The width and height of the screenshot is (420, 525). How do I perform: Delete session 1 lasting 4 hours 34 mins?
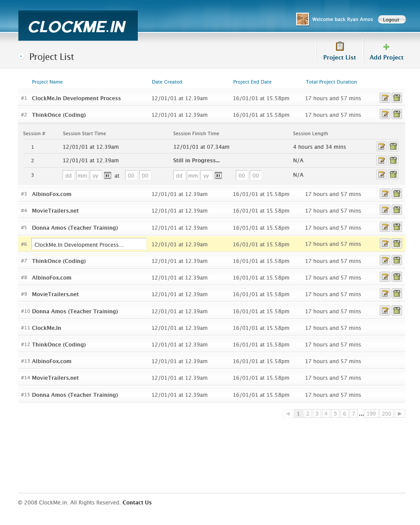[393, 147]
